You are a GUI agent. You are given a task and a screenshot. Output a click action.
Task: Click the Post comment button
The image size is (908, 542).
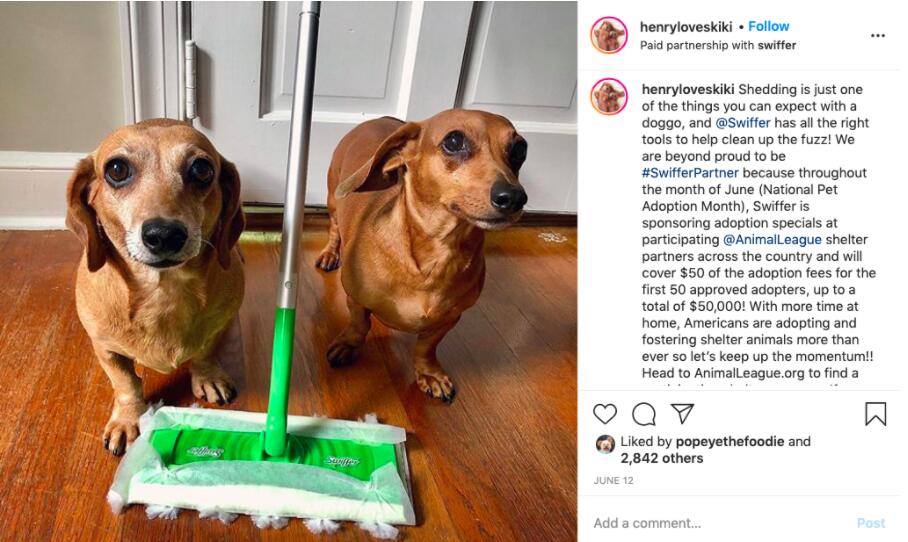point(871,523)
